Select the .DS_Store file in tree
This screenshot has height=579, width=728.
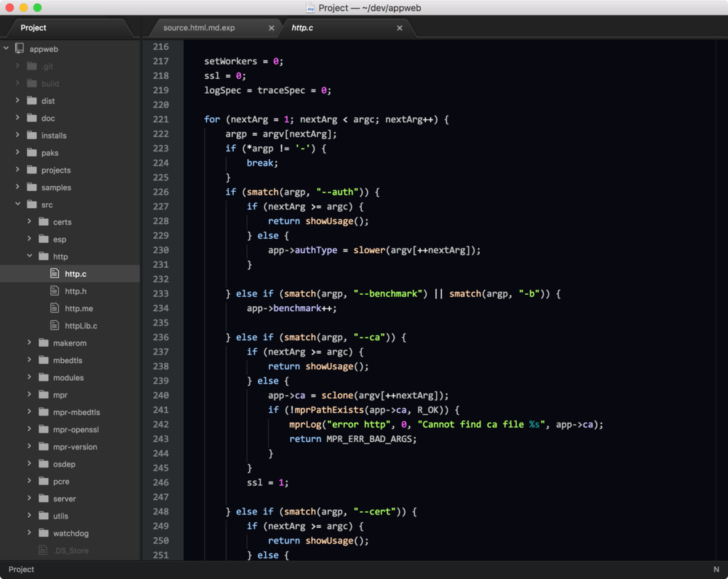tap(70, 551)
